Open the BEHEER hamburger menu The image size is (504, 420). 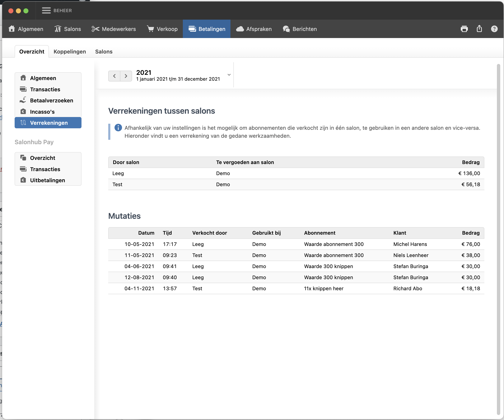(46, 10)
